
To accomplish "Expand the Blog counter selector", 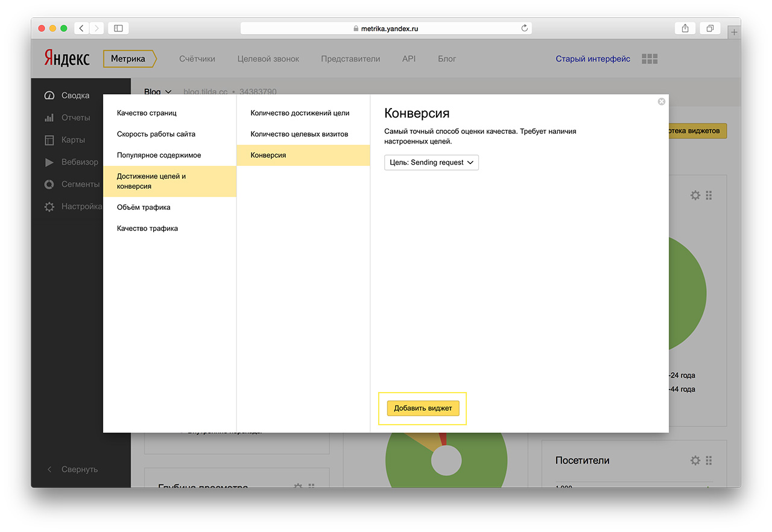I will [x=158, y=92].
